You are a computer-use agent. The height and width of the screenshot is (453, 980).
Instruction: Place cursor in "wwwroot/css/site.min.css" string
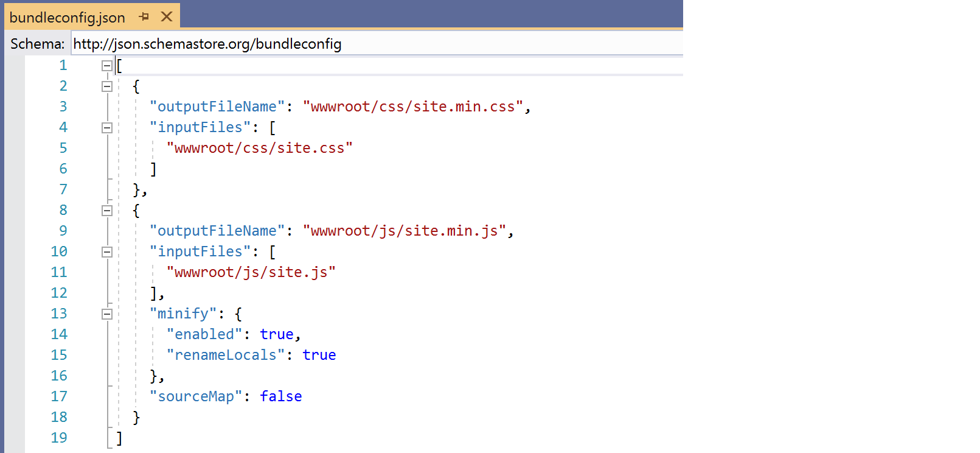click(x=412, y=107)
